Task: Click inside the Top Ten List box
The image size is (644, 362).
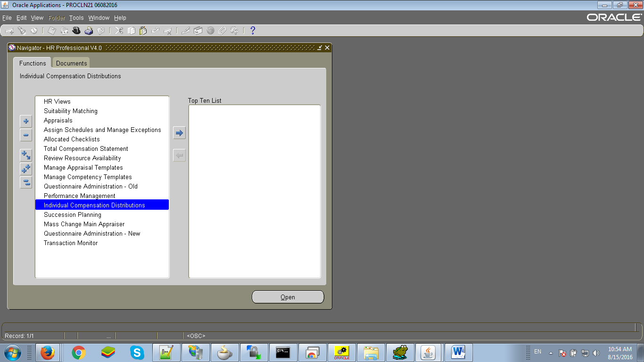Action: coord(255,191)
